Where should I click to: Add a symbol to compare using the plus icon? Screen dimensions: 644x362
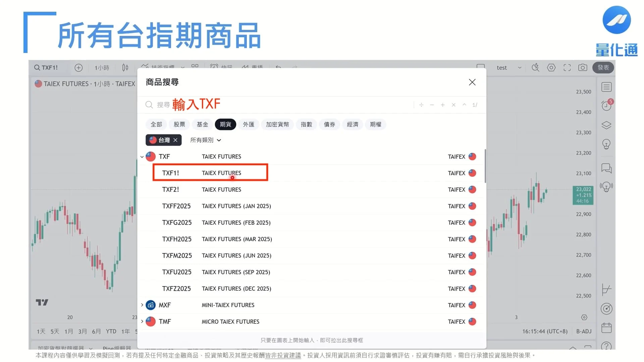pos(78,68)
